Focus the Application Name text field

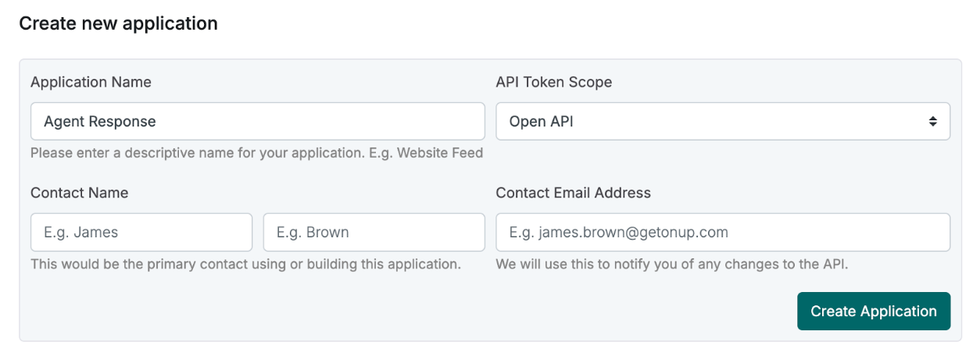pyautogui.click(x=313, y=121)
